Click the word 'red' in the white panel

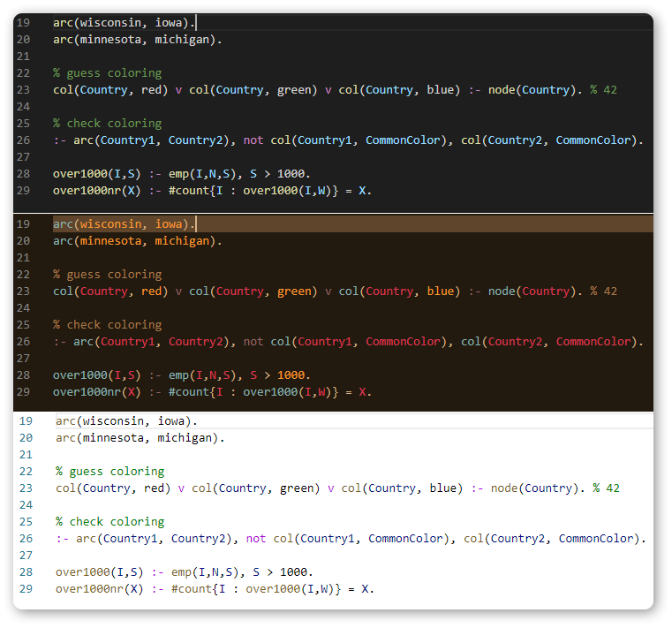(155, 488)
